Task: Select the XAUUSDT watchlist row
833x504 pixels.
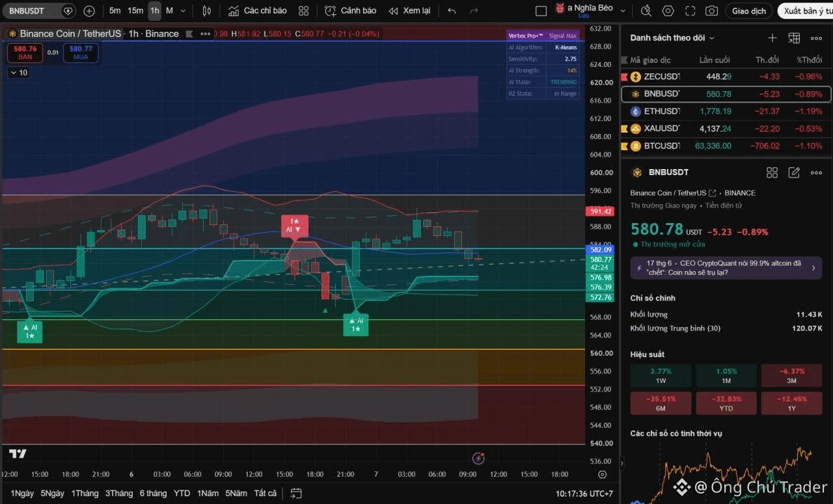Action: coord(726,129)
